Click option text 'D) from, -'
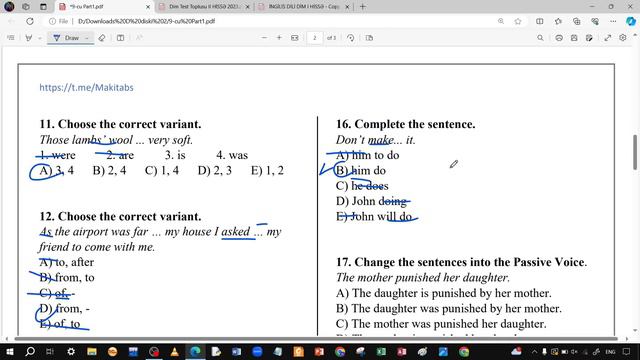640x360 pixels. [64, 309]
